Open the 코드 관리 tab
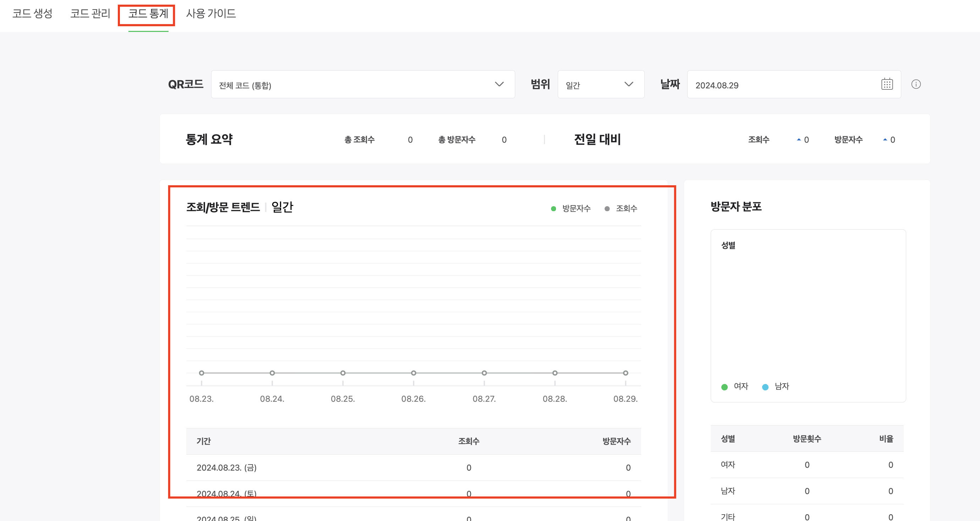 click(90, 14)
